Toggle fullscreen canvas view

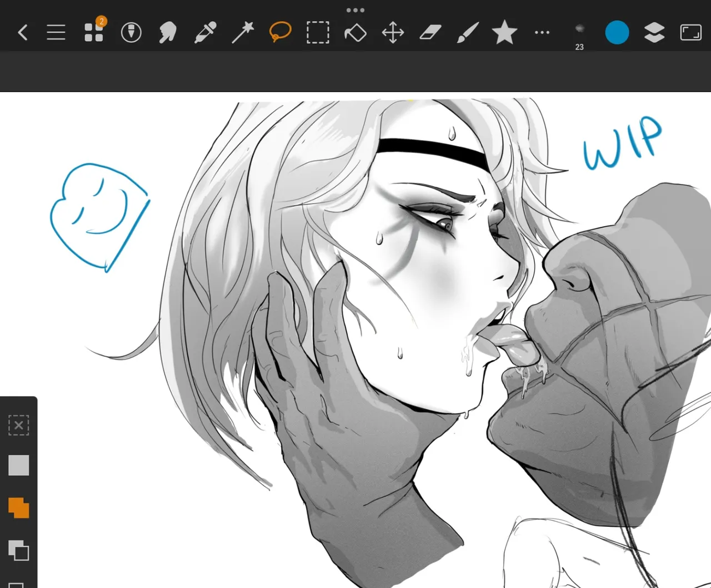(691, 33)
